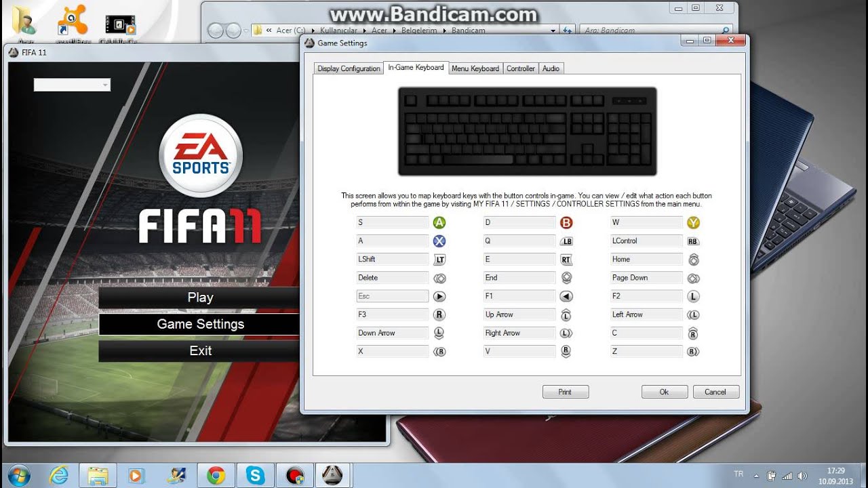This screenshot has height=488, width=868.
Task: Click the right stick icon beside X field
Action: 439,351
